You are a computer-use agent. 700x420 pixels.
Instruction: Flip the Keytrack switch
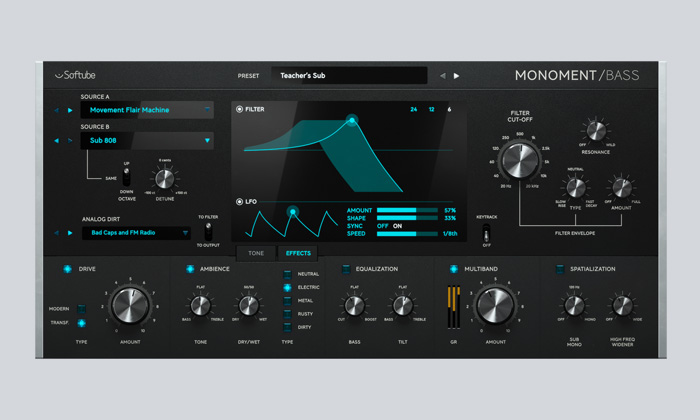tap(487, 232)
